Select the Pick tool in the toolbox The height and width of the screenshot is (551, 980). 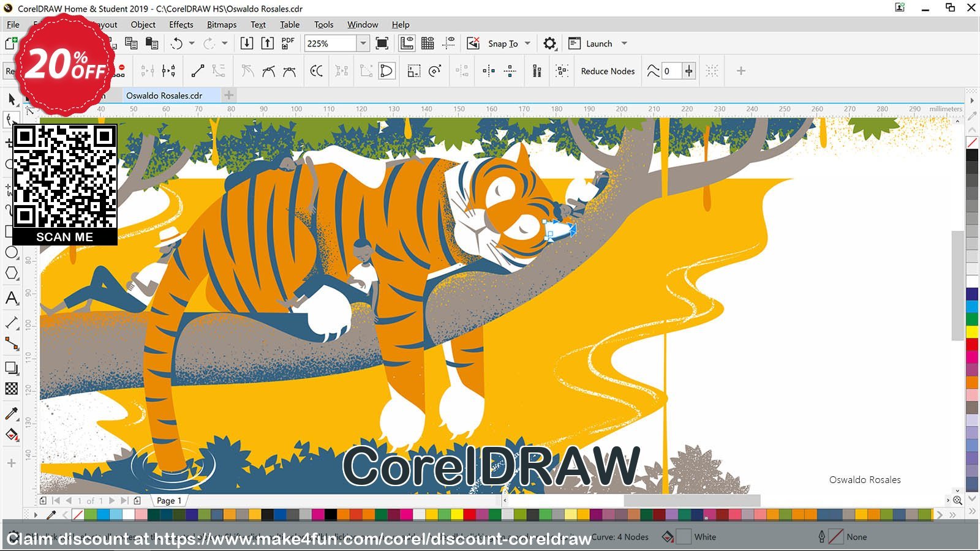tap(12, 99)
